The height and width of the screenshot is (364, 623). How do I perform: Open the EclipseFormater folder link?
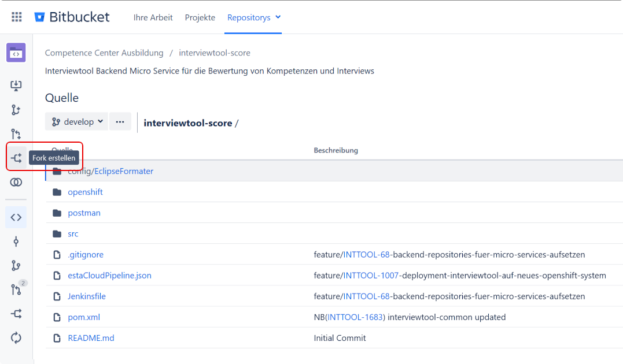pos(124,171)
